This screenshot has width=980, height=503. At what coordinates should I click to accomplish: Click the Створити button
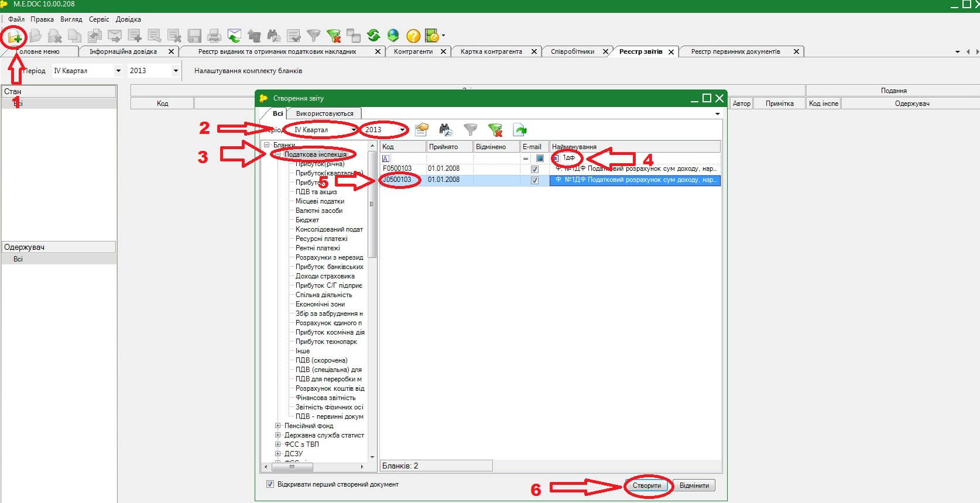pyautogui.click(x=647, y=485)
